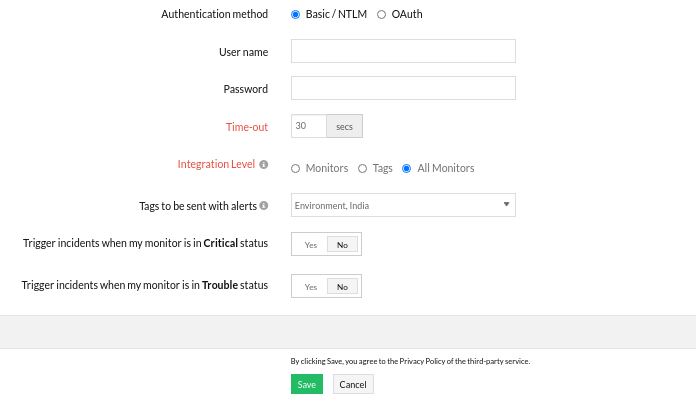Focus the User name field
Viewport: 696px width, 418px height.
(x=403, y=52)
